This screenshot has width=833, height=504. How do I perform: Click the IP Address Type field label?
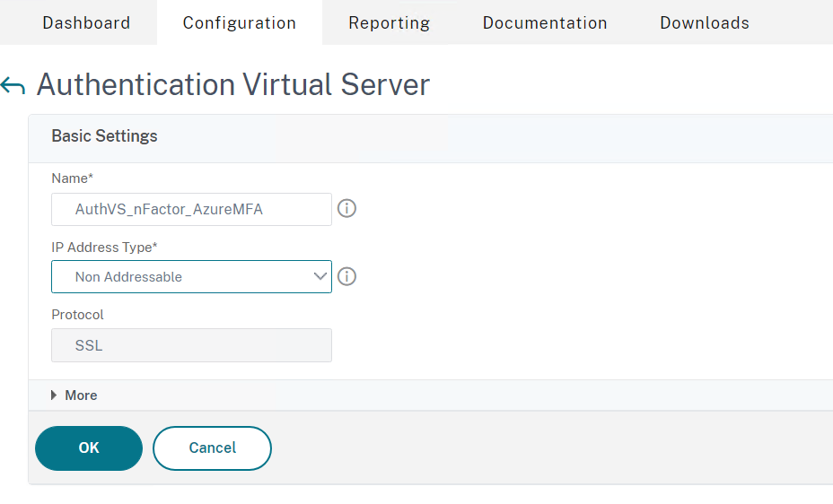[104, 248]
